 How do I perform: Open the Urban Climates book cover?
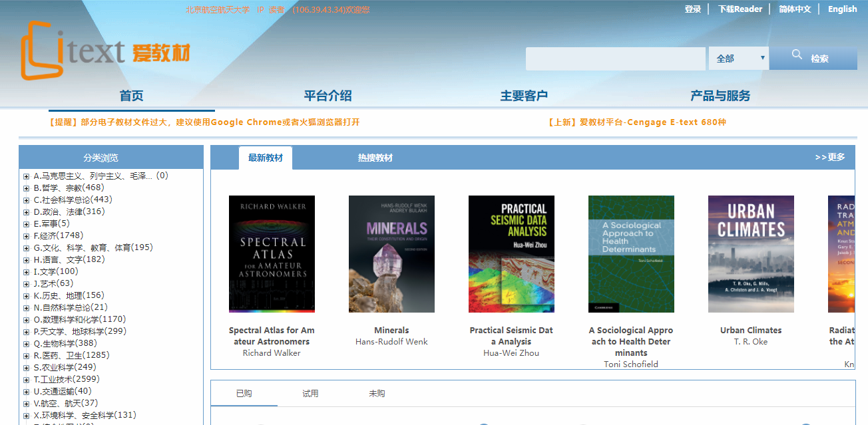point(751,254)
